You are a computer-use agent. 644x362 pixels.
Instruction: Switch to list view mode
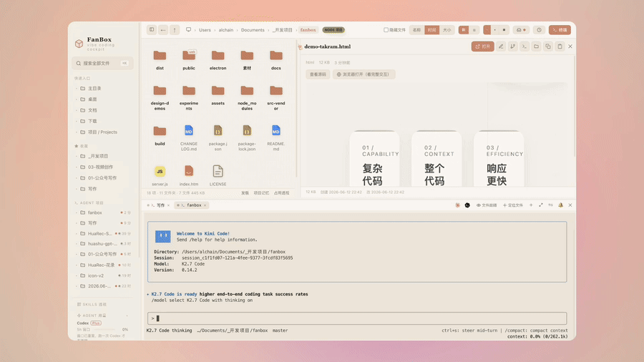point(474,30)
